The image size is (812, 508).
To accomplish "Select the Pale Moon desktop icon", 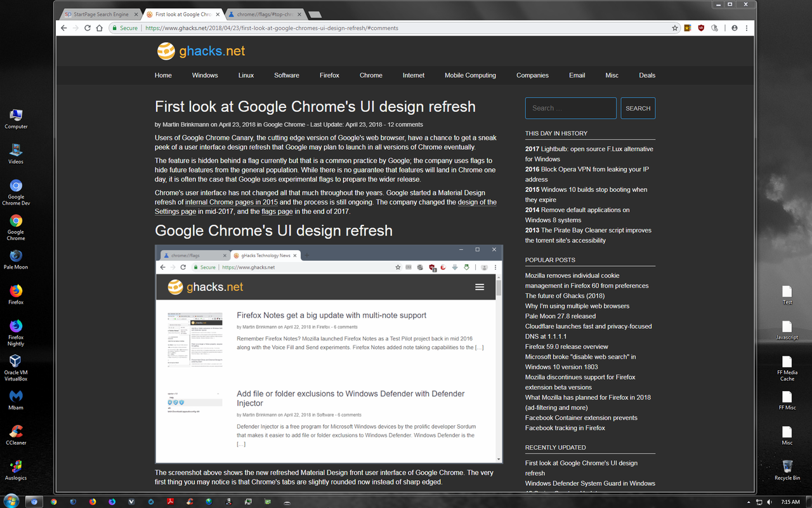I will (x=16, y=259).
